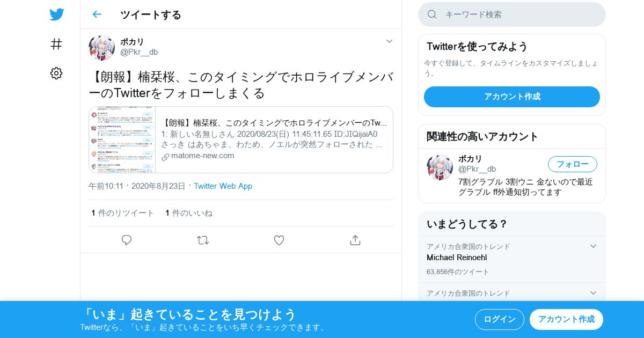The image size is (644, 338).
Task: Click the 「いま」起きていることを見つけよう banner headline
Action: pyautogui.click(x=188, y=314)
